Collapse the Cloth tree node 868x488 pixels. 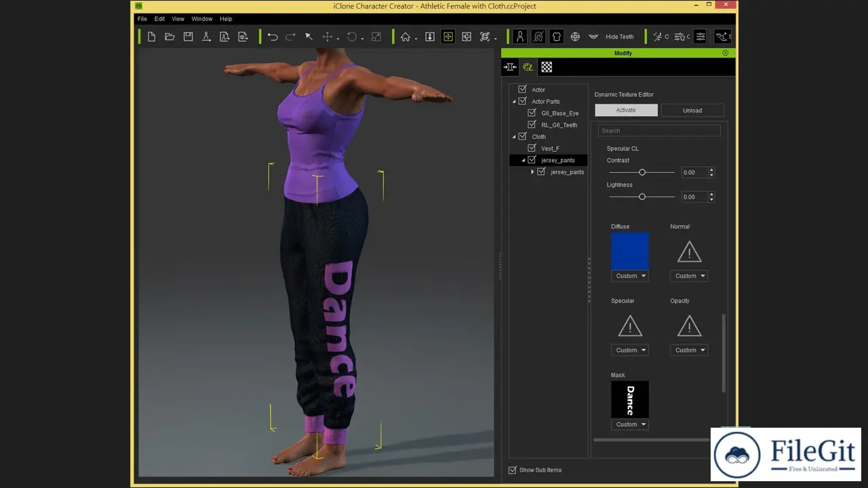tap(514, 137)
